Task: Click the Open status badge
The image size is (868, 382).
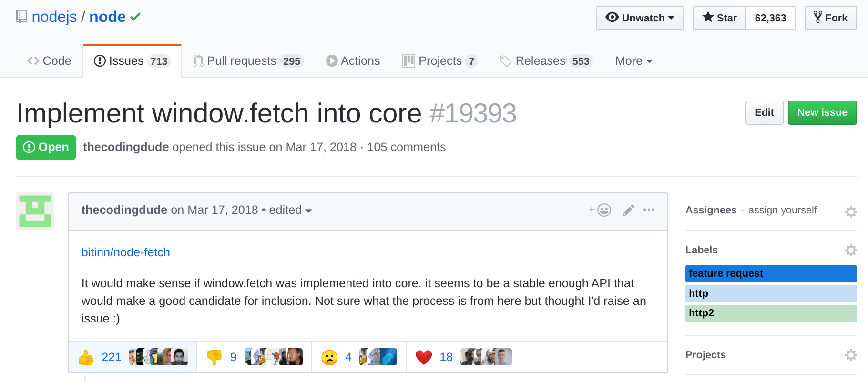Action: 46,147
